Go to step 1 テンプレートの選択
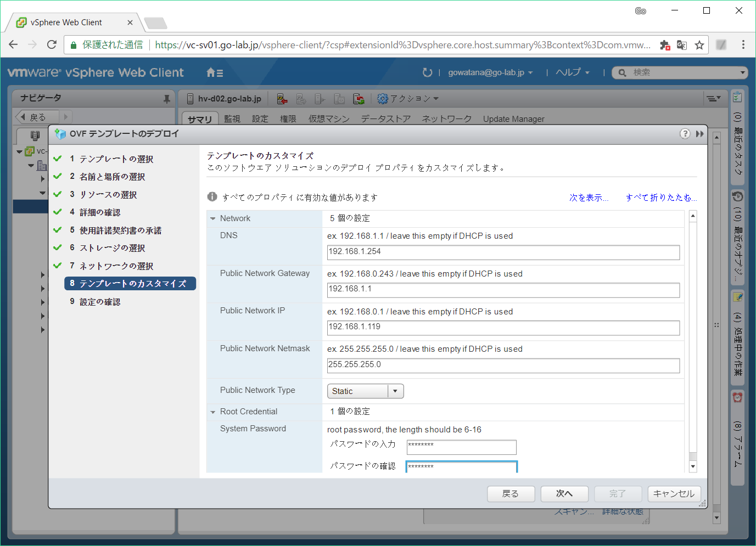 click(x=116, y=159)
